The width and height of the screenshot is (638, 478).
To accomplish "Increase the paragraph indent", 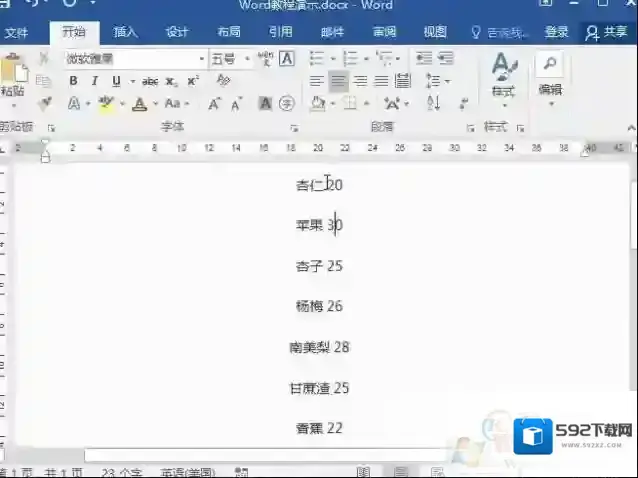I will pyautogui.click(x=444, y=58).
